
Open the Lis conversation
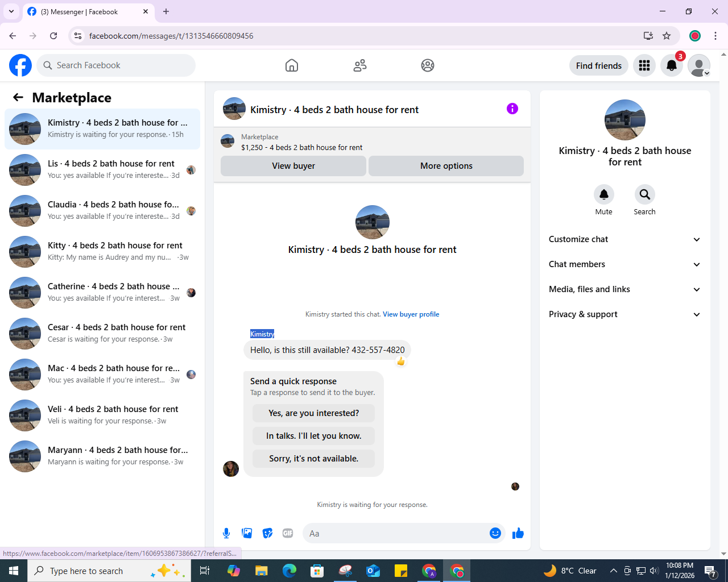click(102, 170)
